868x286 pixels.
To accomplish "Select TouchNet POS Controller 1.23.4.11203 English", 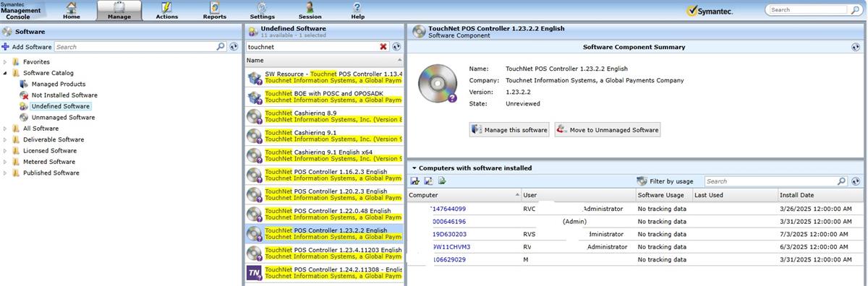I will click(324, 253).
